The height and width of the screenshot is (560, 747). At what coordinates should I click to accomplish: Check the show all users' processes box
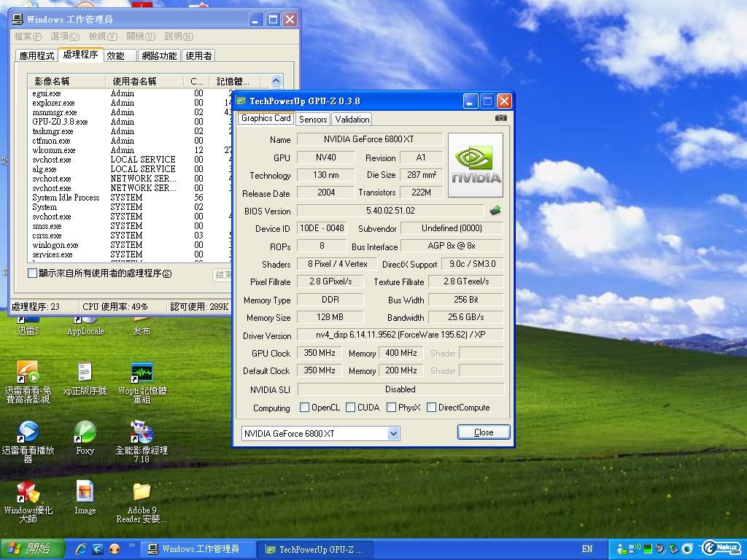coord(33,273)
